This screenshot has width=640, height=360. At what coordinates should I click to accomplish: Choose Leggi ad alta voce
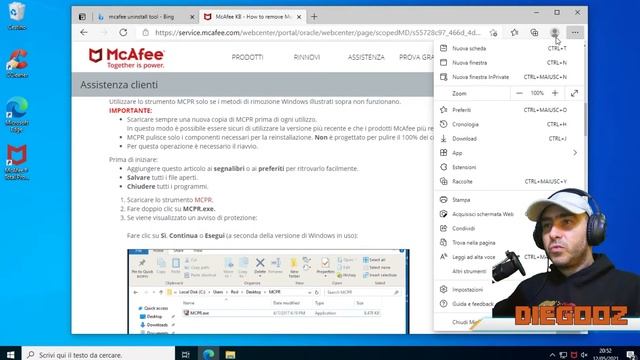tap(473, 257)
